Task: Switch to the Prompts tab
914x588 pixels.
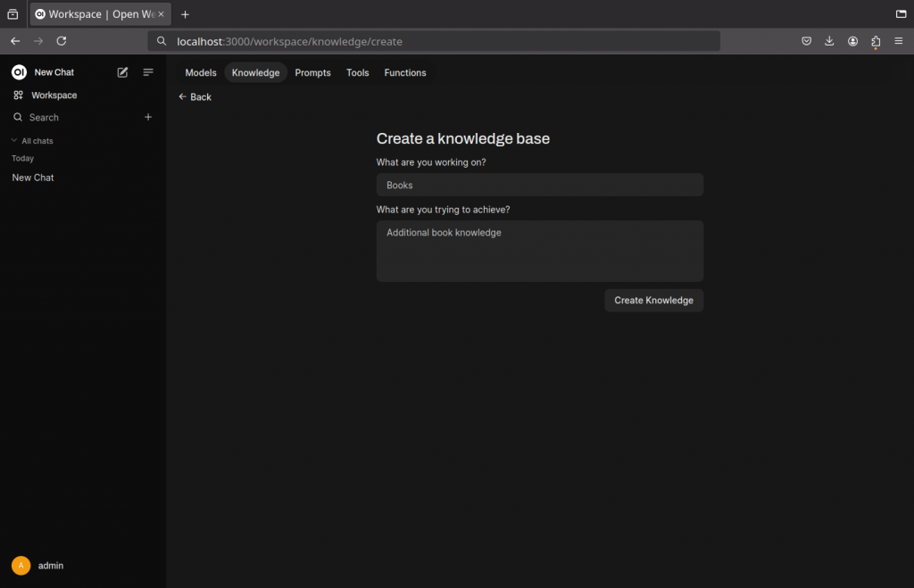Action: click(x=312, y=73)
